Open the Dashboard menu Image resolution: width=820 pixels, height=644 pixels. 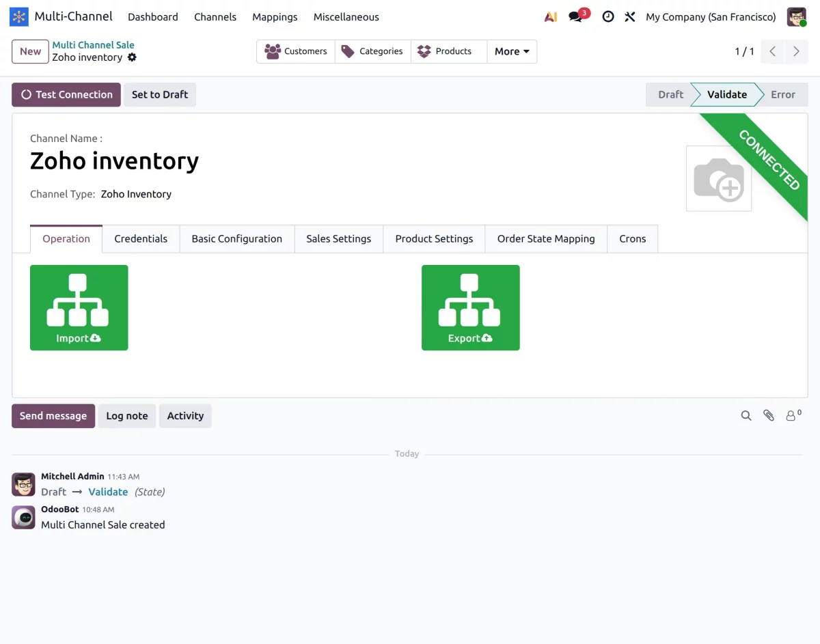pos(153,17)
